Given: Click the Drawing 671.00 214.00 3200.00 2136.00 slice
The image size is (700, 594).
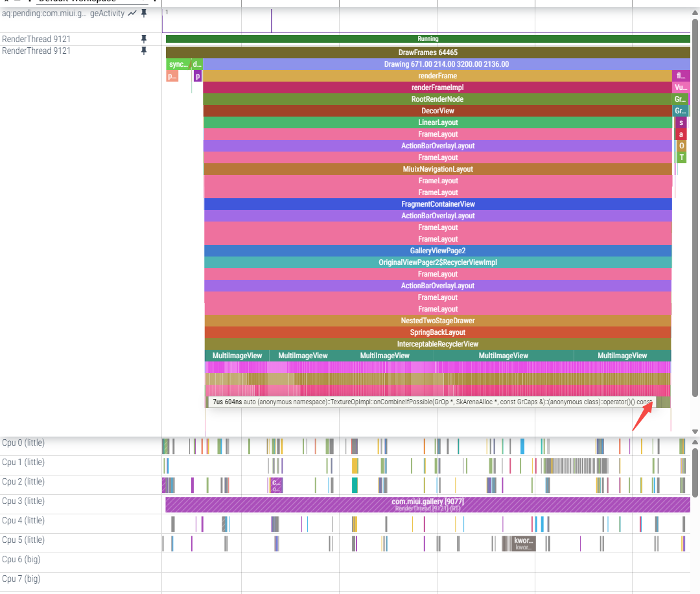Looking at the screenshot, I should tap(447, 64).
